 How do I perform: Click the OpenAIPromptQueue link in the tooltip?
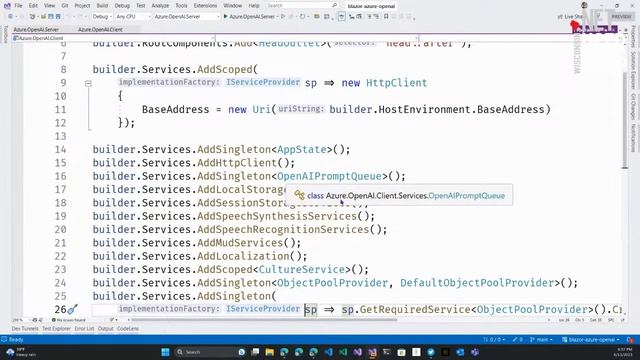click(x=467, y=196)
